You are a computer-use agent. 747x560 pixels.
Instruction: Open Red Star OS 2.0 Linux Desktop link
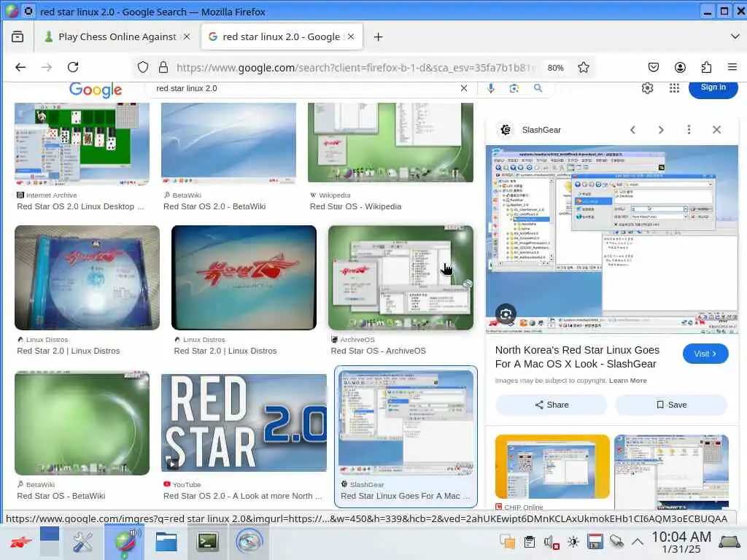[80, 206]
